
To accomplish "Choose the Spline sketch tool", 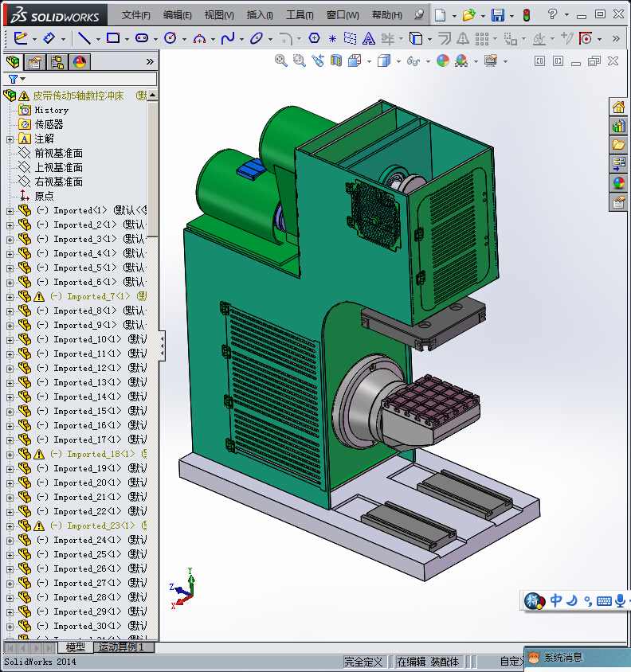I will pos(227,37).
